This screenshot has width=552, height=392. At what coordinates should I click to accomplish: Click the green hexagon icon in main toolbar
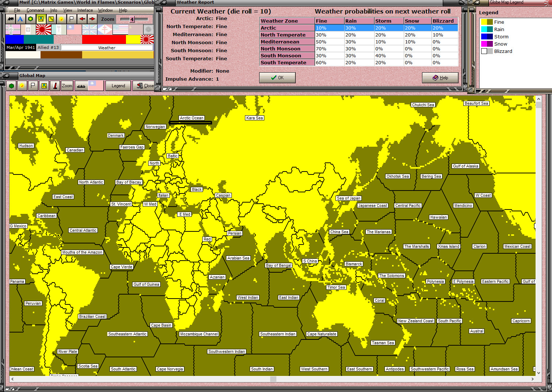[x=31, y=19]
